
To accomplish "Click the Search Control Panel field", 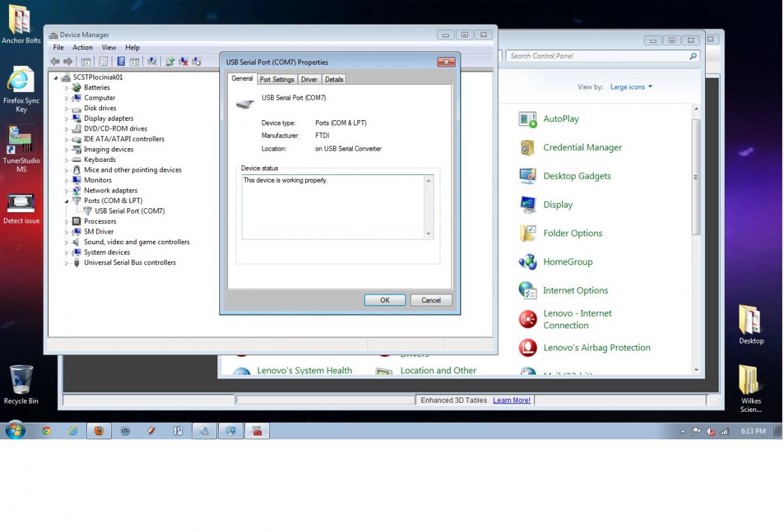I will (598, 56).
